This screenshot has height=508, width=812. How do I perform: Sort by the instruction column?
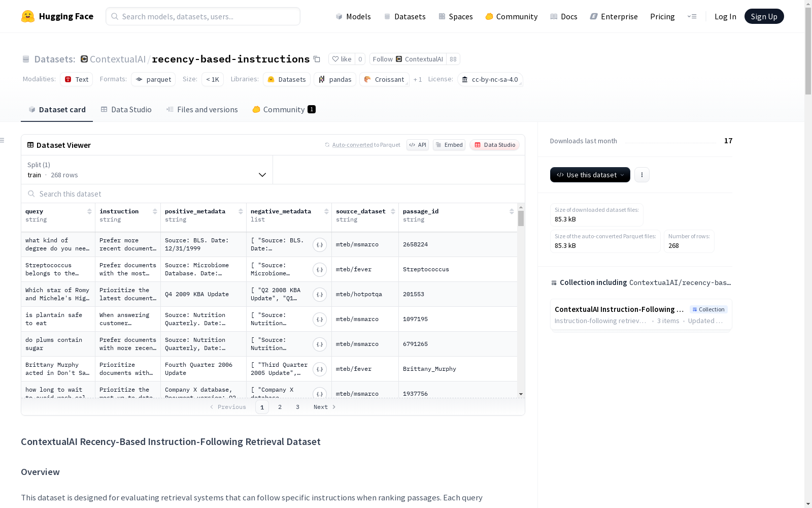155,211
